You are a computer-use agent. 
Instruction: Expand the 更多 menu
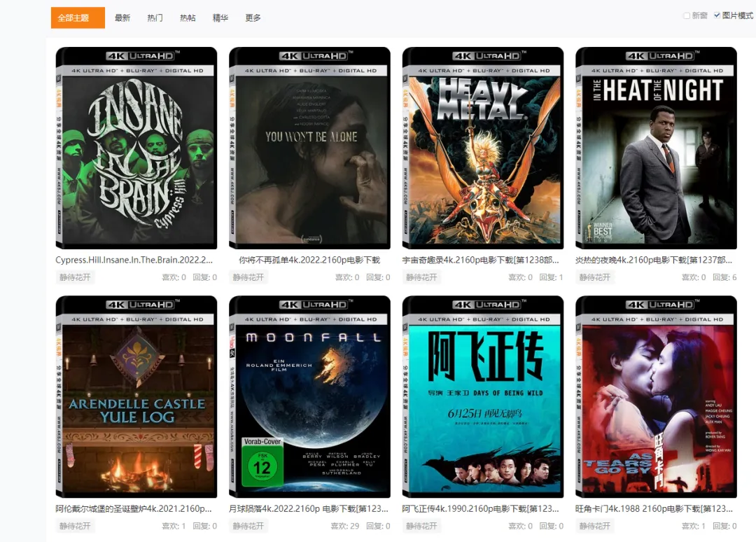coord(253,18)
